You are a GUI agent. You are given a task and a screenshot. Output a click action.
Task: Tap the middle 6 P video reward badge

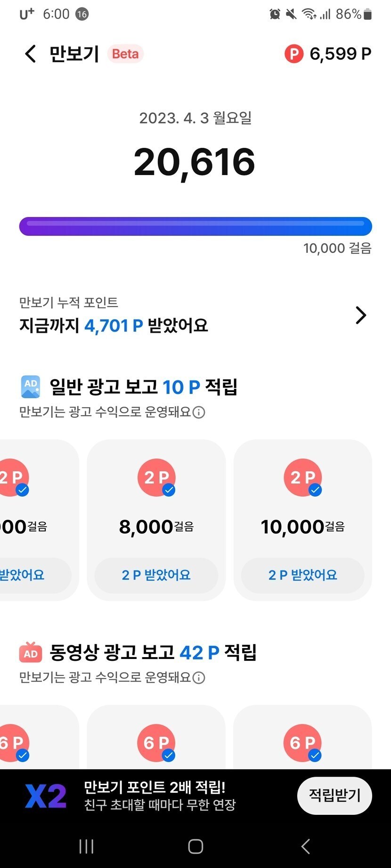coord(156,742)
